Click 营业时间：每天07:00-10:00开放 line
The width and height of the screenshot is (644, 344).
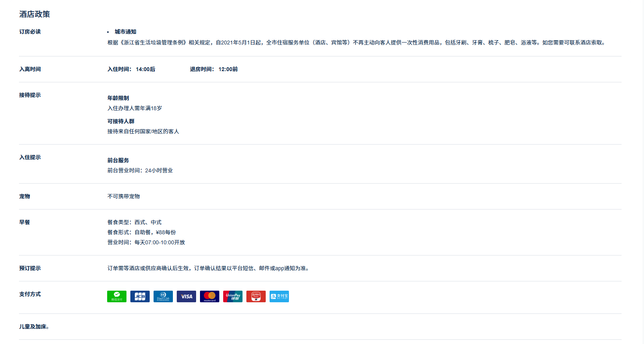[x=146, y=242]
